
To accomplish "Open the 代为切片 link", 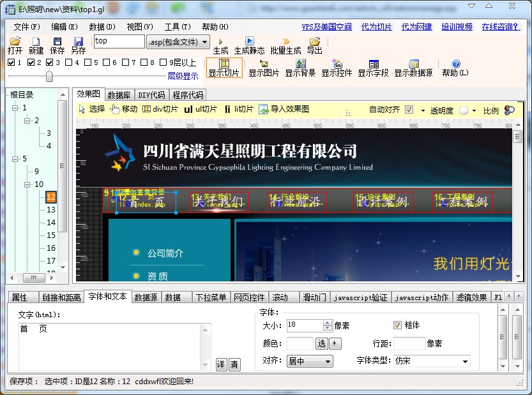I will point(377,27).
